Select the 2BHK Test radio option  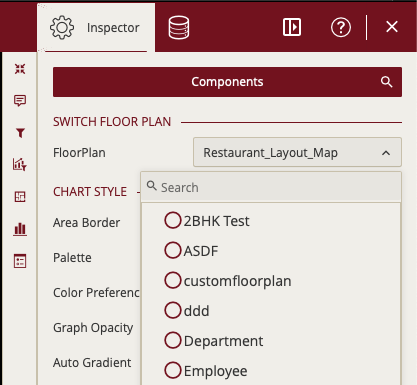point(207,221)
